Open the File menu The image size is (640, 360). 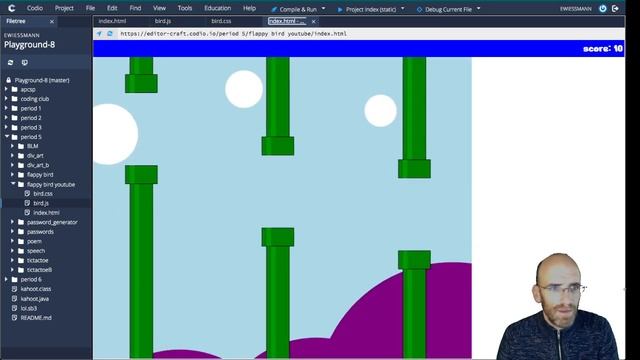(x=90, y=8)
